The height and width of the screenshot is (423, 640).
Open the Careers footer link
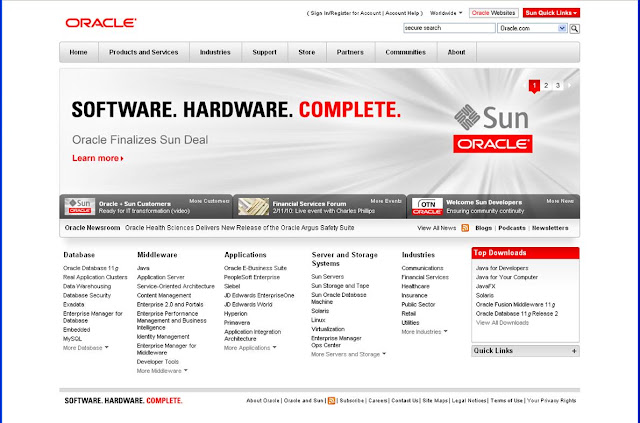378,401
